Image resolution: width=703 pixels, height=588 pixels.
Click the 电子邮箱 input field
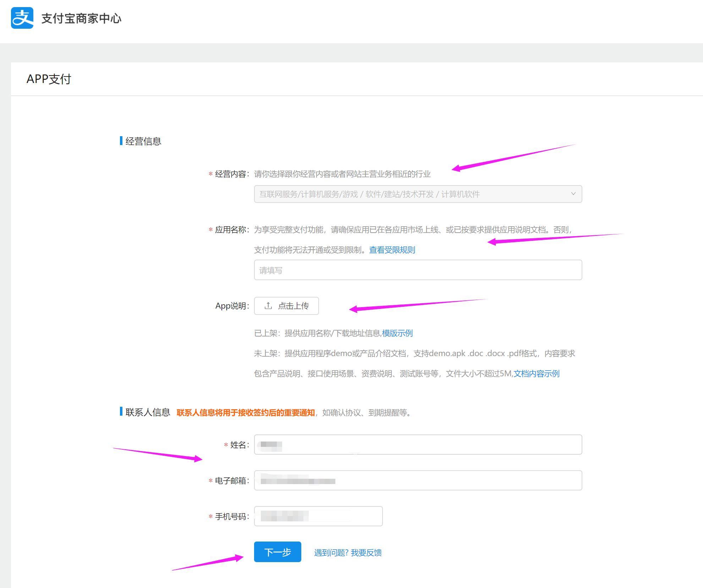pyautogui.click(x=418, y=481)
